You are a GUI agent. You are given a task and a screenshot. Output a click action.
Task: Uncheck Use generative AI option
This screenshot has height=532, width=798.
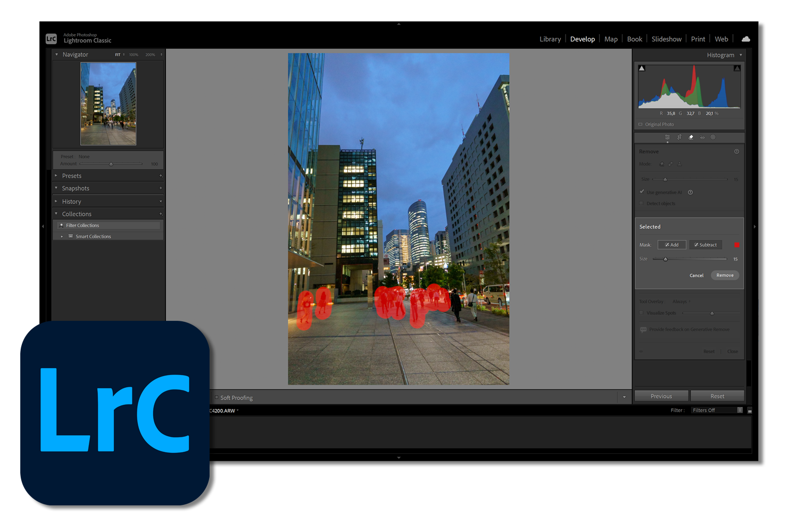642,192
